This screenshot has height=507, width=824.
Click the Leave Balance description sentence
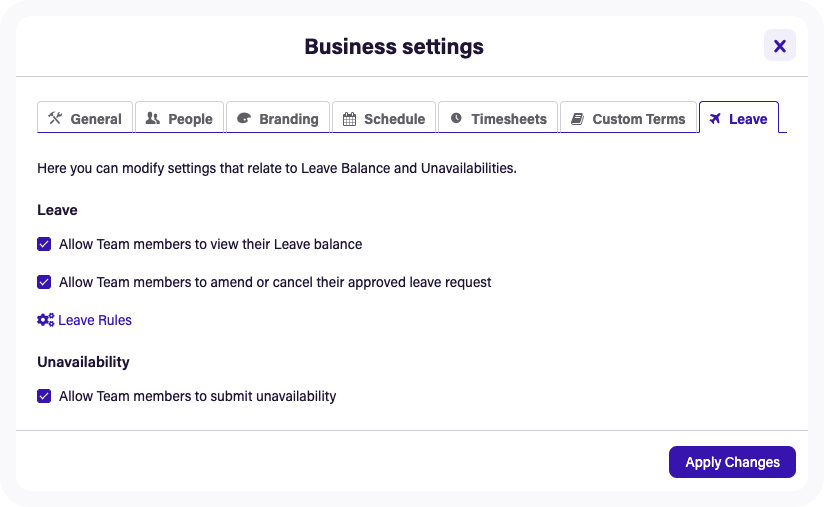tap(277, 168)
